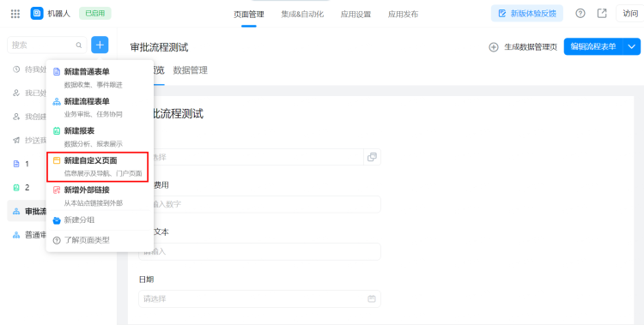
Task: Click the 已启用 status badge
Action: 94,14
